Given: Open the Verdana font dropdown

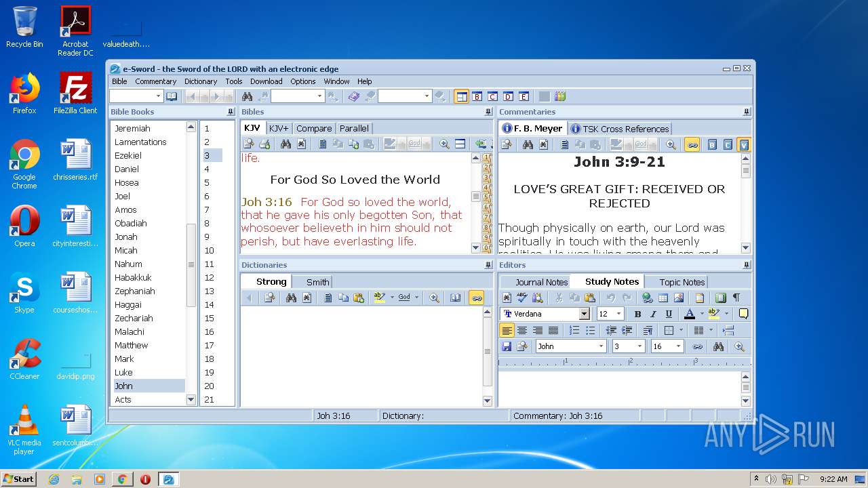Looking at the screenshot, I should point(584,314).
